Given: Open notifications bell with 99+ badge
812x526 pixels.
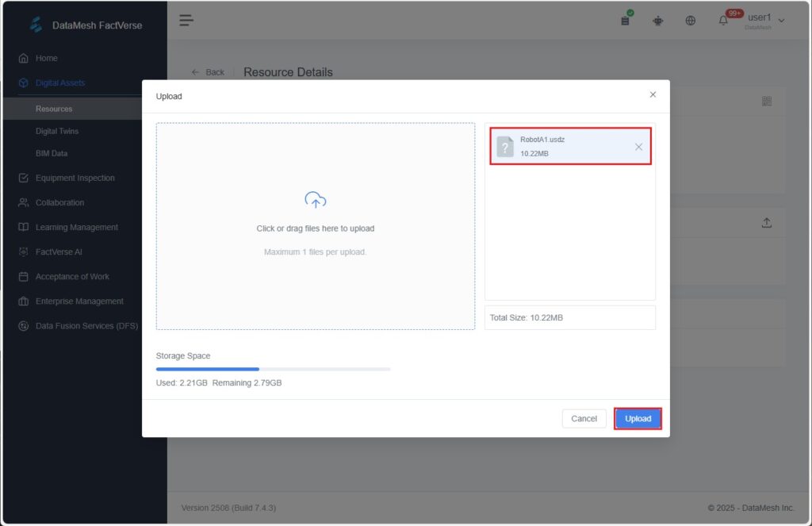Looking at the screenshot, I should point(723,21).
